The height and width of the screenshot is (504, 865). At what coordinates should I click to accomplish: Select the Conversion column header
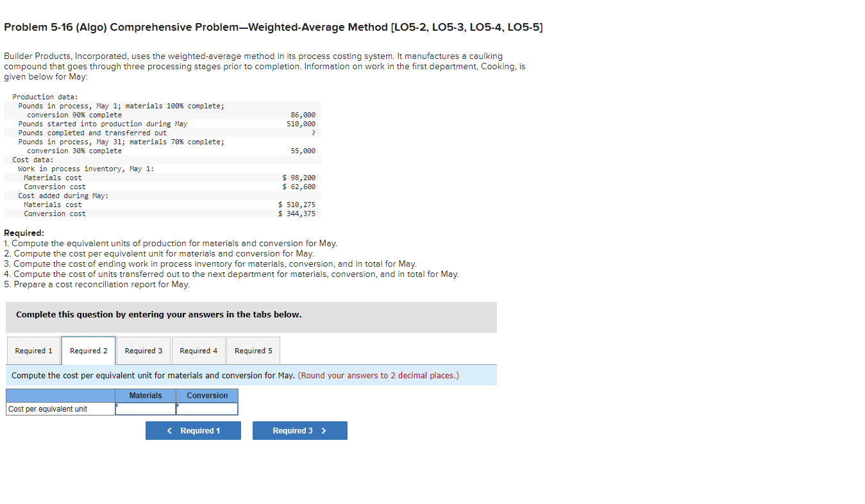click(x=207, y=396)
